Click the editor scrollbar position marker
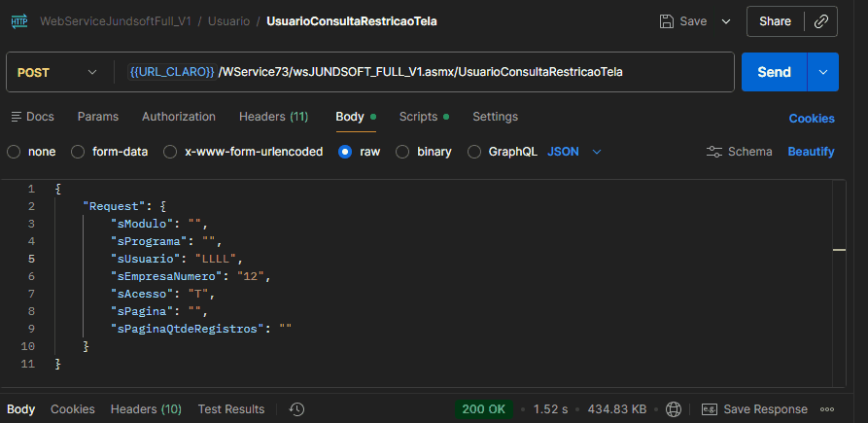 coord(839,251)
